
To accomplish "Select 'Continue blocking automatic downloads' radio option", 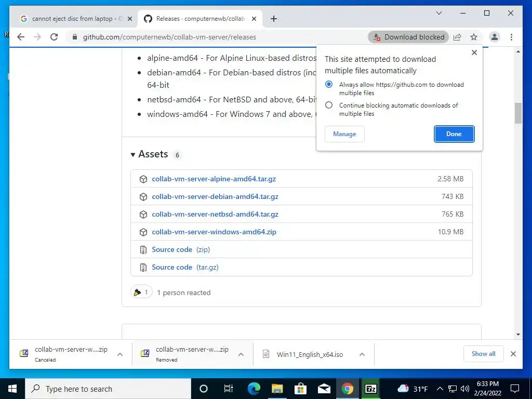I will click(x=329, y=105).
